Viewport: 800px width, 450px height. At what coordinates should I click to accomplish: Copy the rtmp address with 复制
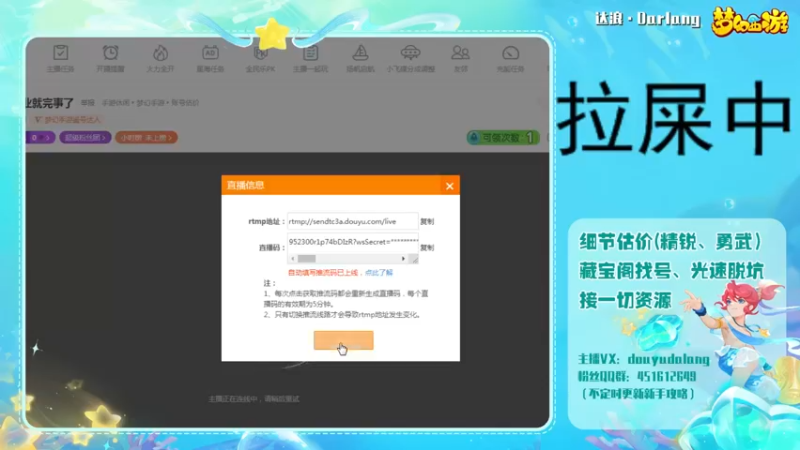tap(427, 221)
